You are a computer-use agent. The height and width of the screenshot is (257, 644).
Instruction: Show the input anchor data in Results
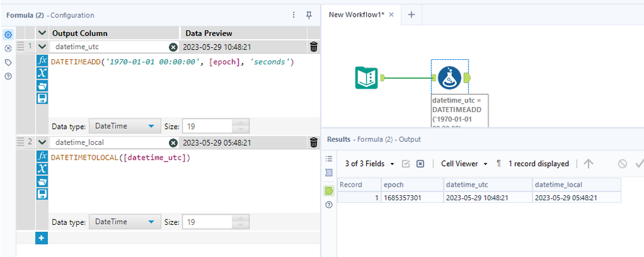[329, 173]
